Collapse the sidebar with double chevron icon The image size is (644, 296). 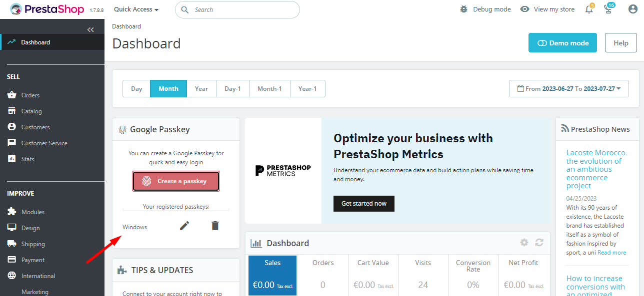[90, 30]
